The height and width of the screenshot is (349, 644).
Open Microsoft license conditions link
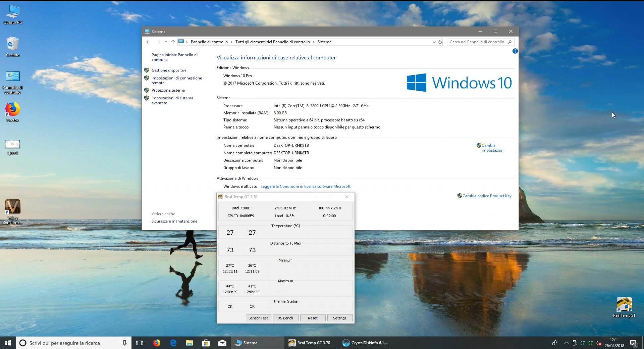[x=305, y=186]
